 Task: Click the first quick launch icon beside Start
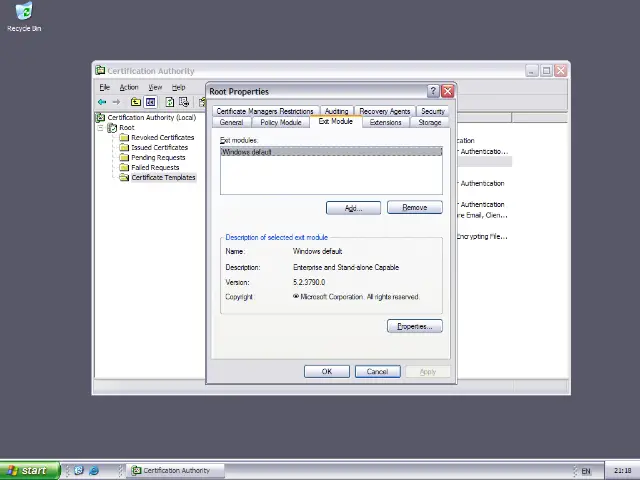[79, 470]
